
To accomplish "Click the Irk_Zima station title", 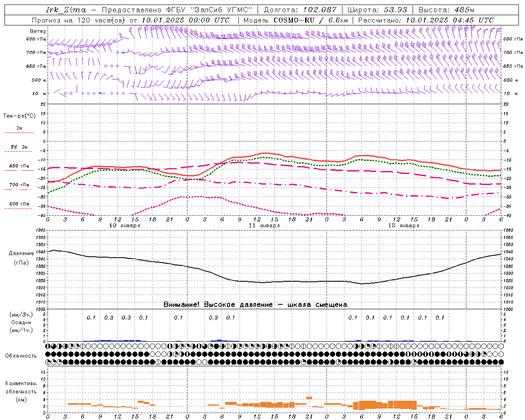I will tap(66, 10).
